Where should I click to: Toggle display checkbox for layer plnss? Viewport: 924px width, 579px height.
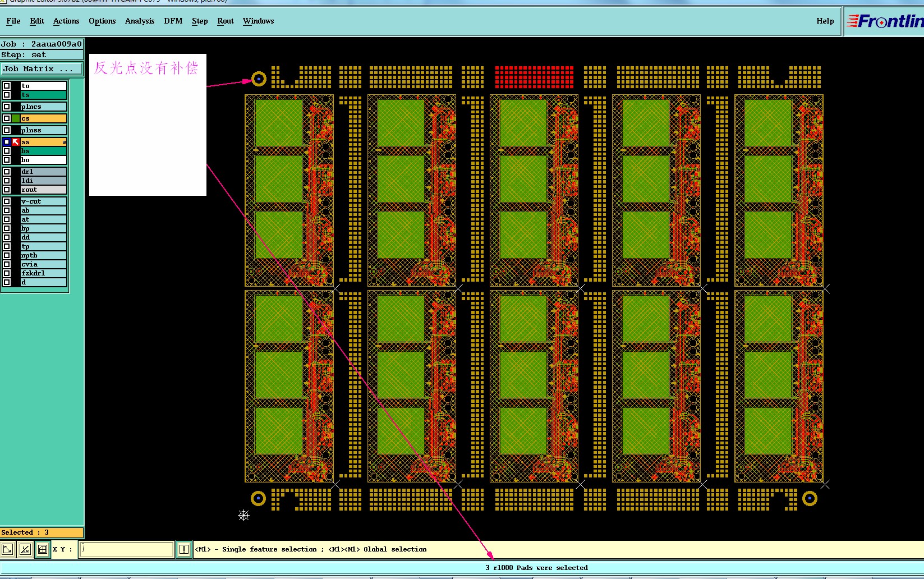pos(7,130)
